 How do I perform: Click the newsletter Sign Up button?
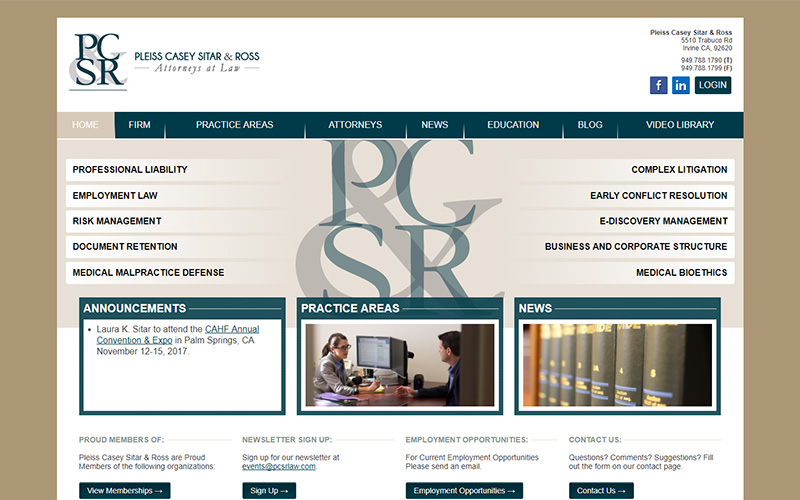[x=269, y=491]
